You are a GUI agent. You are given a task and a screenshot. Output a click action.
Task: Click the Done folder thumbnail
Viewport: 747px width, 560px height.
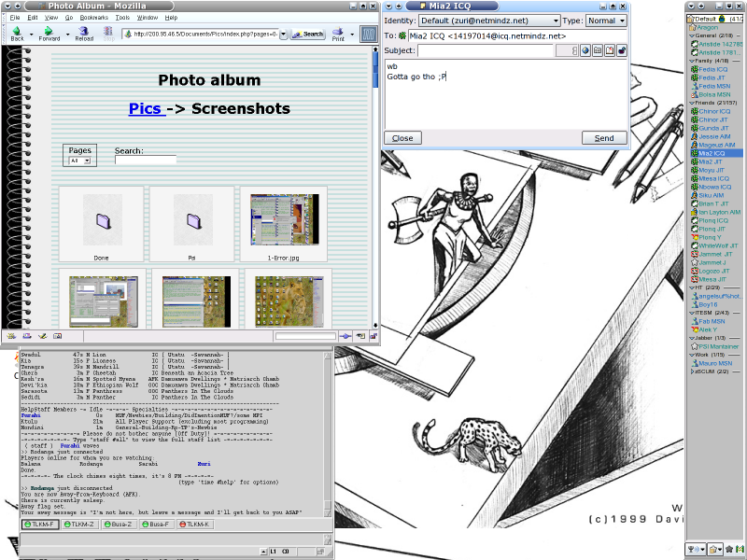pyautogui.click(x=101, y=223)
